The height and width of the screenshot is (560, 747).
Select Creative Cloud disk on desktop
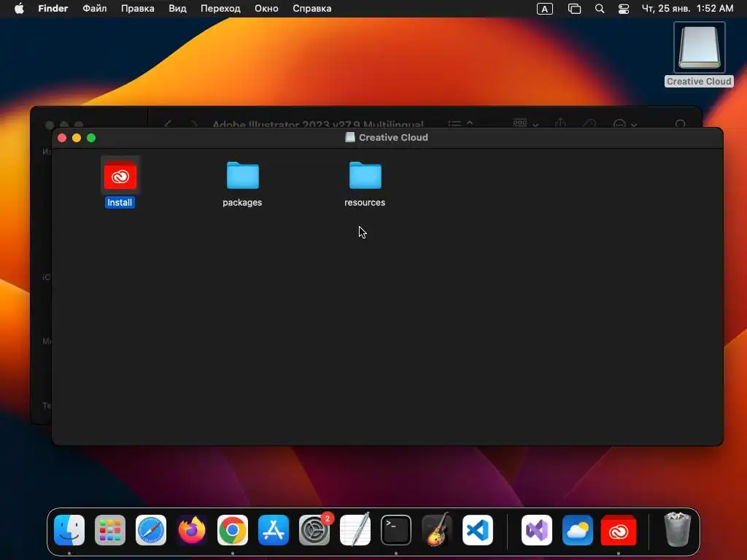coord(700,47)
